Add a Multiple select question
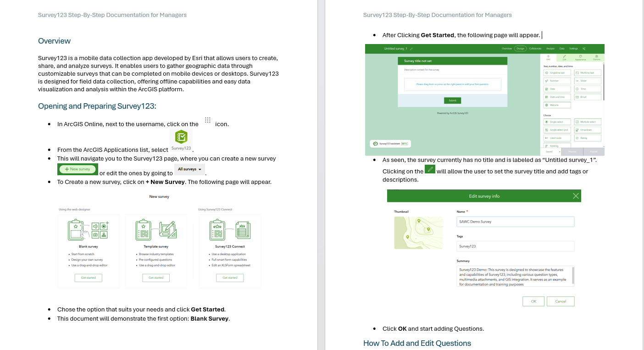The image size is (644, 350). 588,122
